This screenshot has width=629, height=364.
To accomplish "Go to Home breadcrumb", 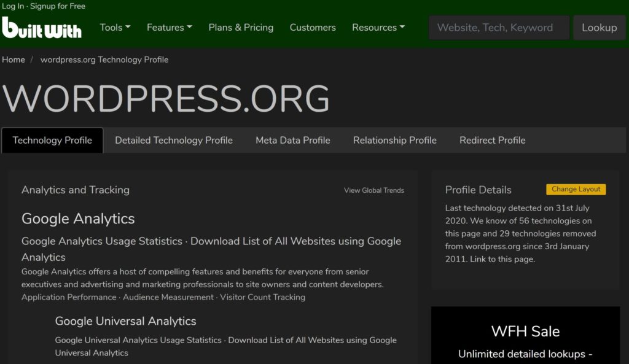I will click(x=14, y=60).
